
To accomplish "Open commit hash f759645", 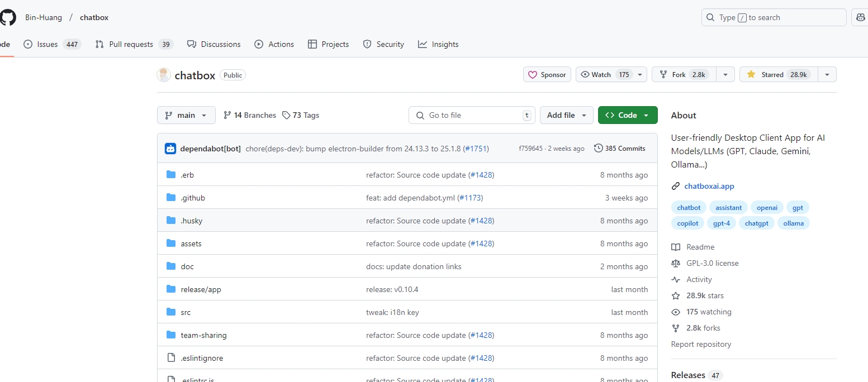I will point(530,149).
